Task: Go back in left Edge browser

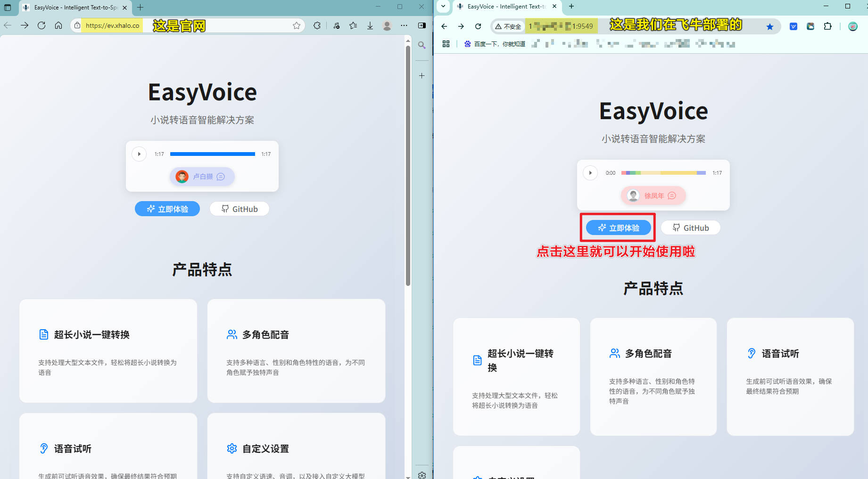Action: 8,25
